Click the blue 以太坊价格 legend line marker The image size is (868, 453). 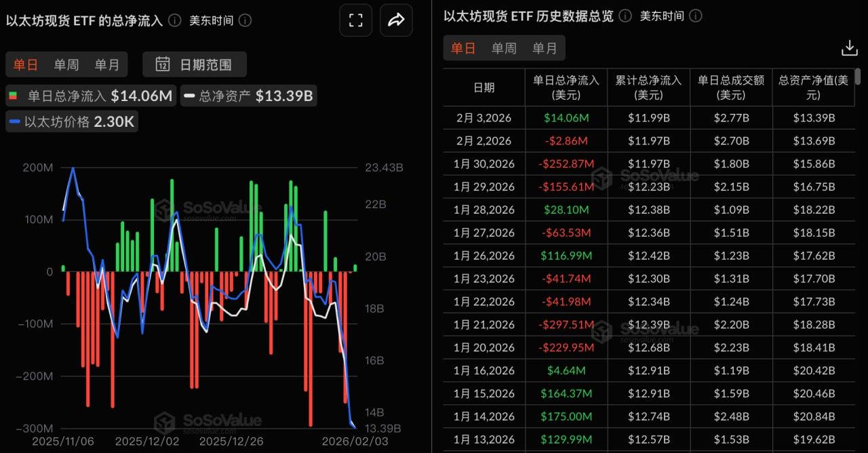pos(14,123)
